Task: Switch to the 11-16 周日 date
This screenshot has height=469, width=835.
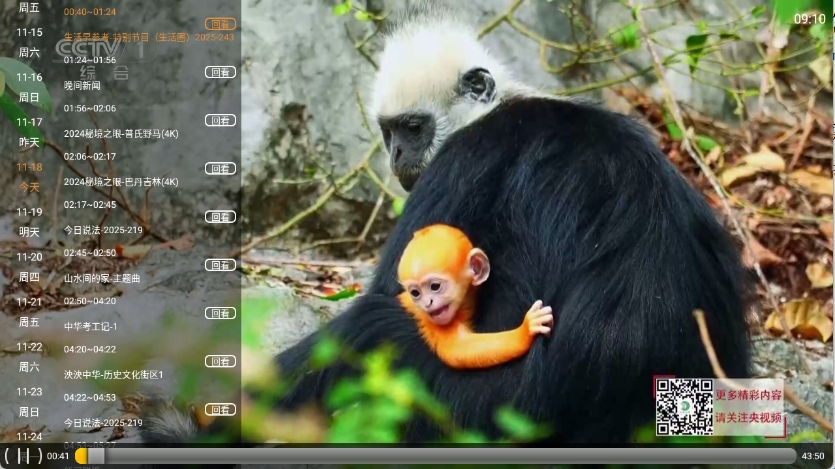Action: (29, 87)
